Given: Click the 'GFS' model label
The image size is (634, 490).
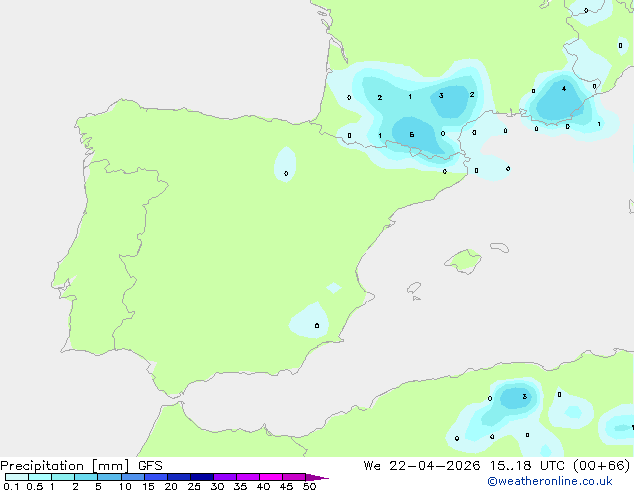Looking at the screenshot, I should click(150, 466).
